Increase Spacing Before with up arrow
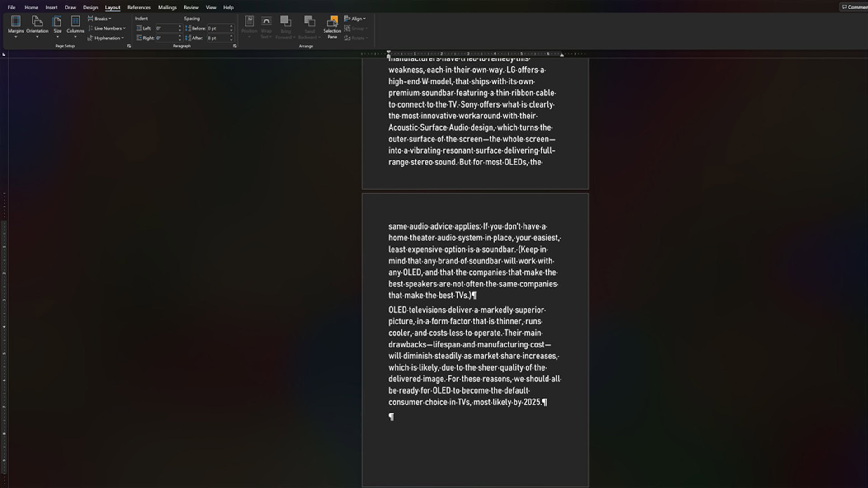The width and height of the screenshot is (868, 488). (x=231, y=26)
